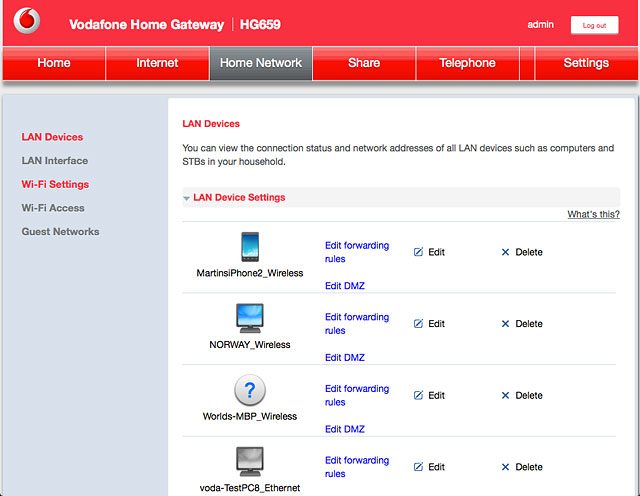Image resolution: width=640 pixels, height=496 pixels.
Task: Click the LAN Devices page heading
Action: tap(211, 124)
